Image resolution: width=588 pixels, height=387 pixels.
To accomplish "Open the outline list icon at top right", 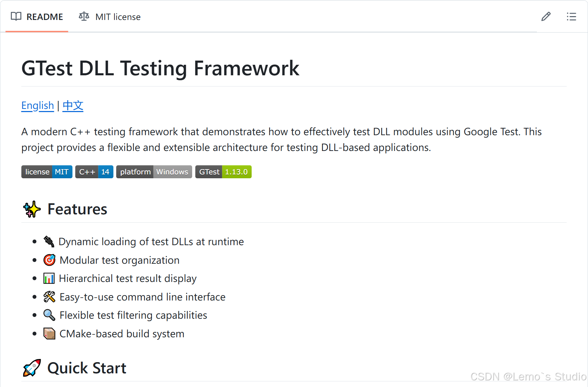I will click(571, 16).
